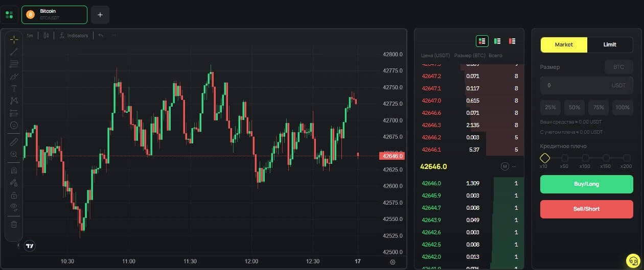Activate the zoom-in magnifier tool
Viewport: 644px width, 270px height.
tap(14, 154)
